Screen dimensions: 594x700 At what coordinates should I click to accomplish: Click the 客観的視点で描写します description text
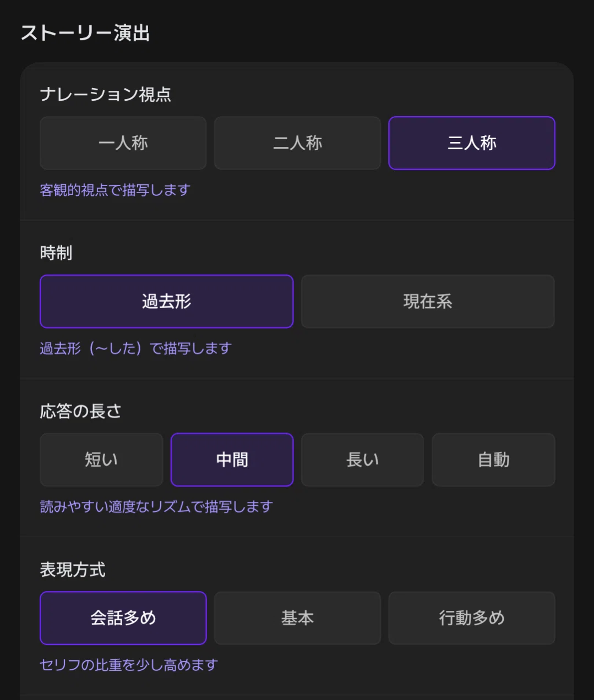coord(115,190)
